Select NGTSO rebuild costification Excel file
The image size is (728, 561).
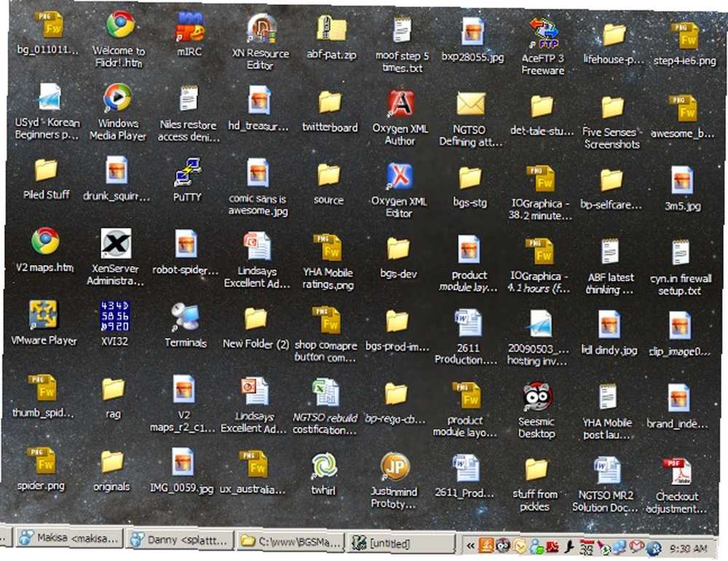(325, 393)
